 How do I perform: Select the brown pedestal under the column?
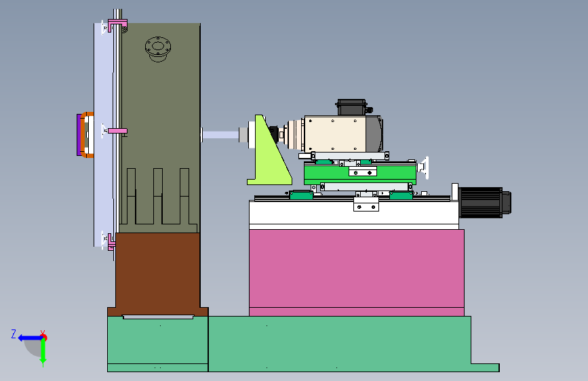click(x=158, y=274)
